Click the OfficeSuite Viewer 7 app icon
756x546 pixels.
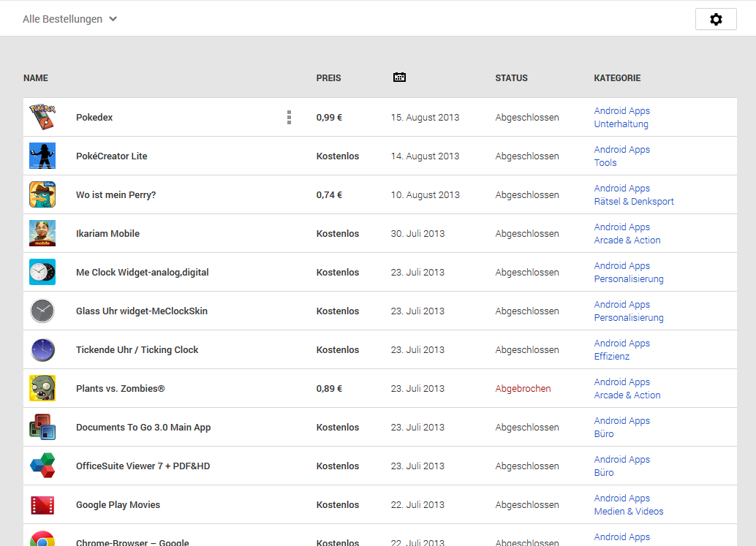[42, 466]
